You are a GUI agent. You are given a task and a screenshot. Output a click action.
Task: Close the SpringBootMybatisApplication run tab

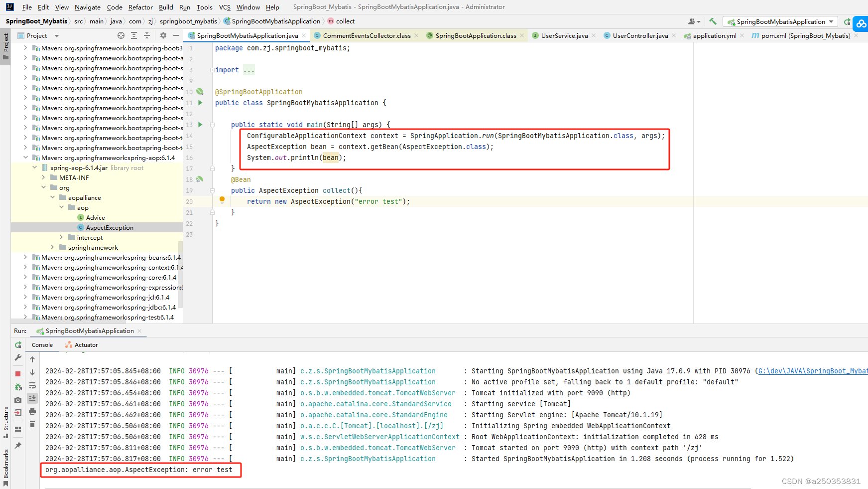[139, 331]
